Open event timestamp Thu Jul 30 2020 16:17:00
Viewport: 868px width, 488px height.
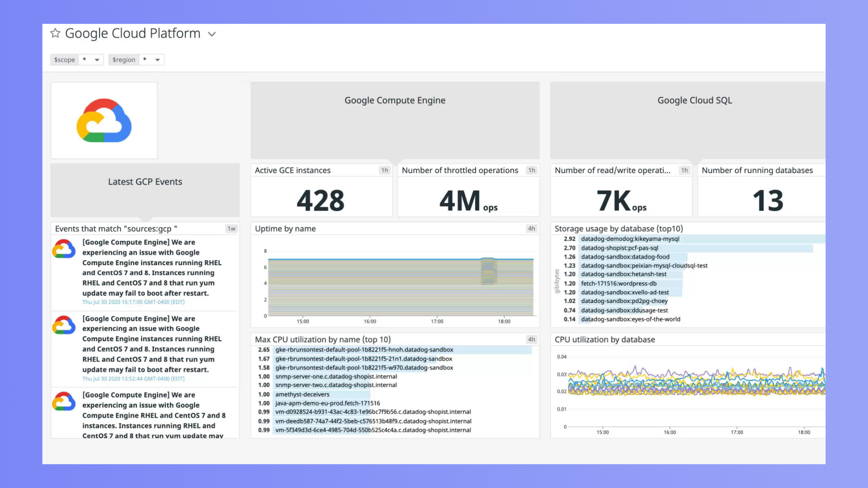(133, 302)
